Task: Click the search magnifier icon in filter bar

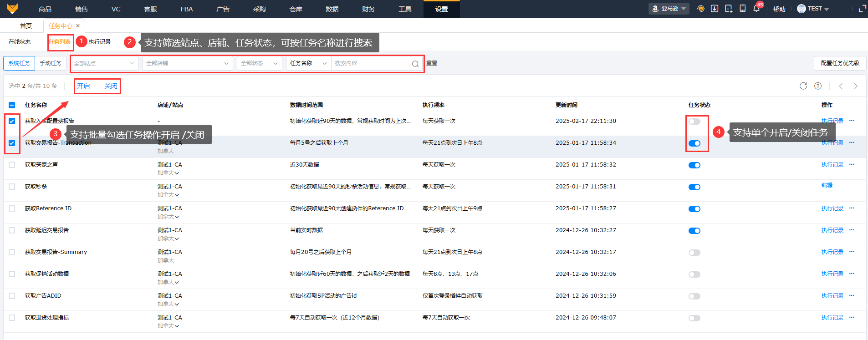Action: [x=415, y=64]
